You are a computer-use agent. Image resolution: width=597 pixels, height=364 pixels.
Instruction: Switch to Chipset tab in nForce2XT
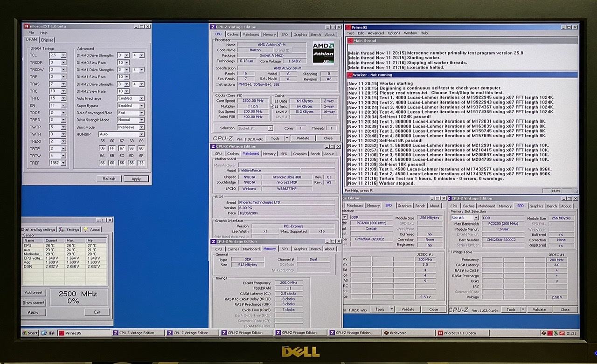pos(47,40)
